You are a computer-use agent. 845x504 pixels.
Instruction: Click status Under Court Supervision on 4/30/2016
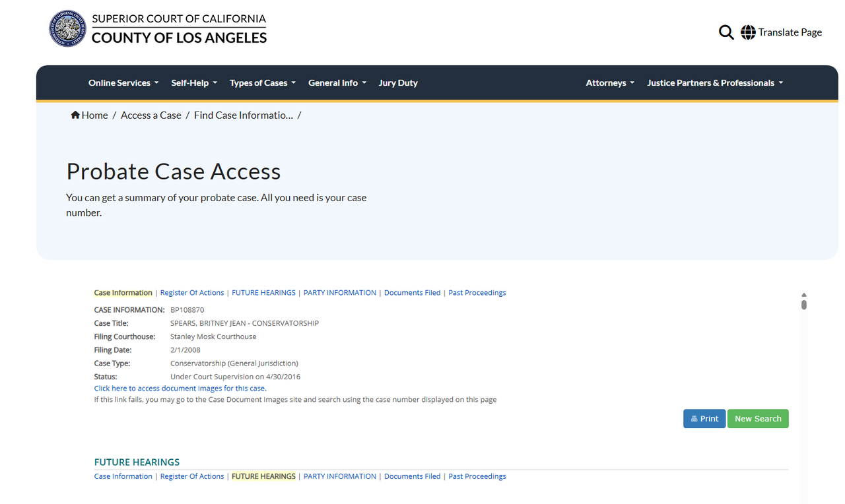click(x=235, y=377)
